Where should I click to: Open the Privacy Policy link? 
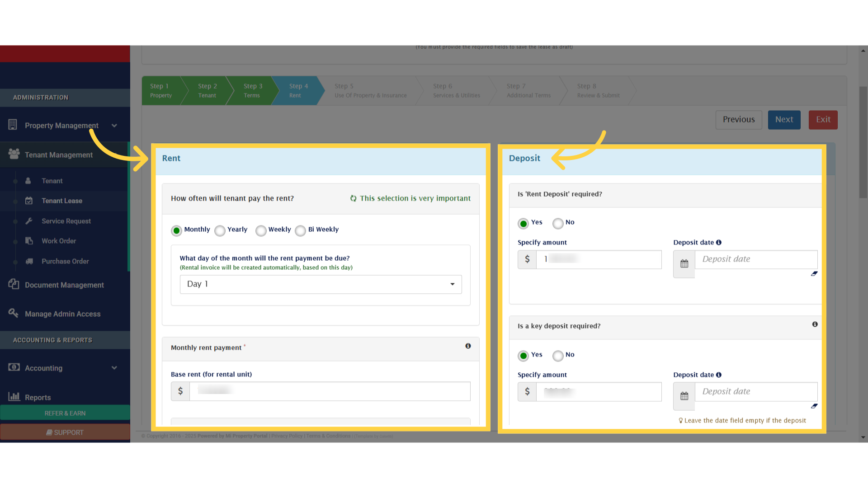pos(287,436)
